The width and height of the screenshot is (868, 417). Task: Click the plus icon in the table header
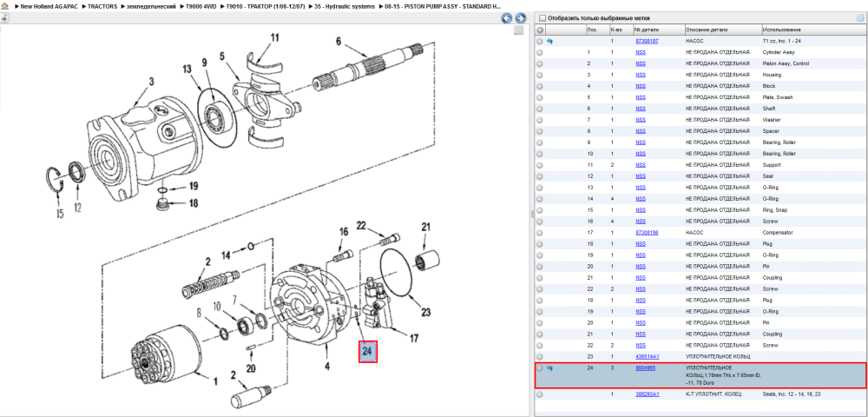pos(540,30)
